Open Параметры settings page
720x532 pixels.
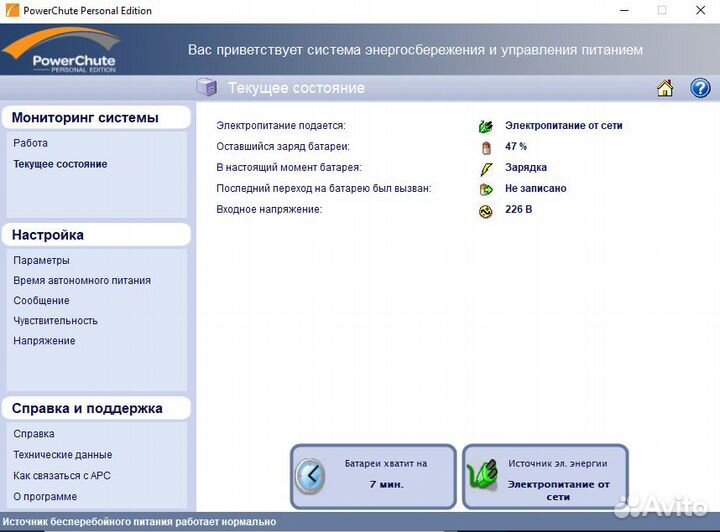41,260
